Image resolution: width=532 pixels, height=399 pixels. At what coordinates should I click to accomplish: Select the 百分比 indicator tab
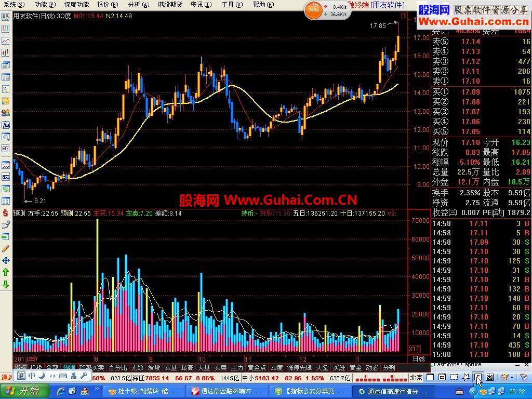[117, 367]
